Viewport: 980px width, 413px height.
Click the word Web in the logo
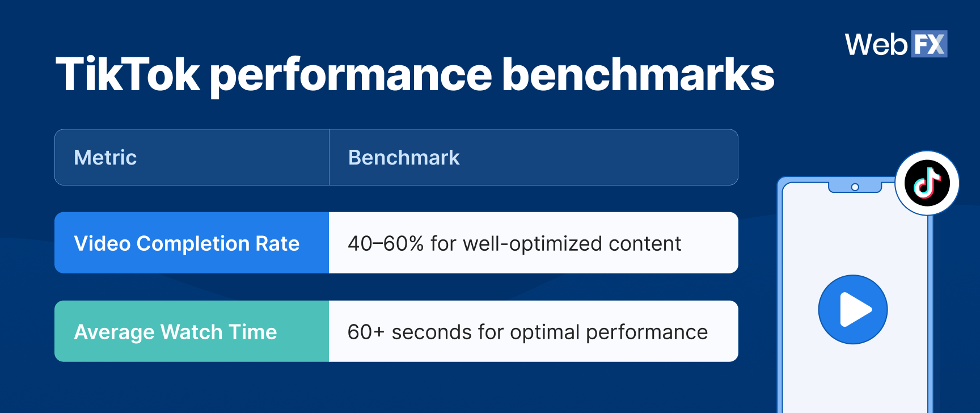(876, 45)
